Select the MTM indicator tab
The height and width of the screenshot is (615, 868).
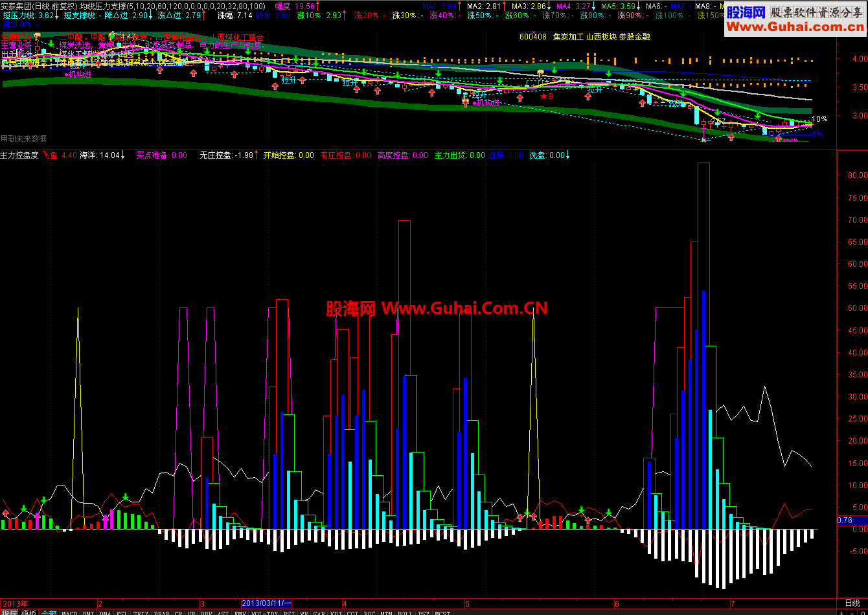pyautogui.click(x=387, y=612)
